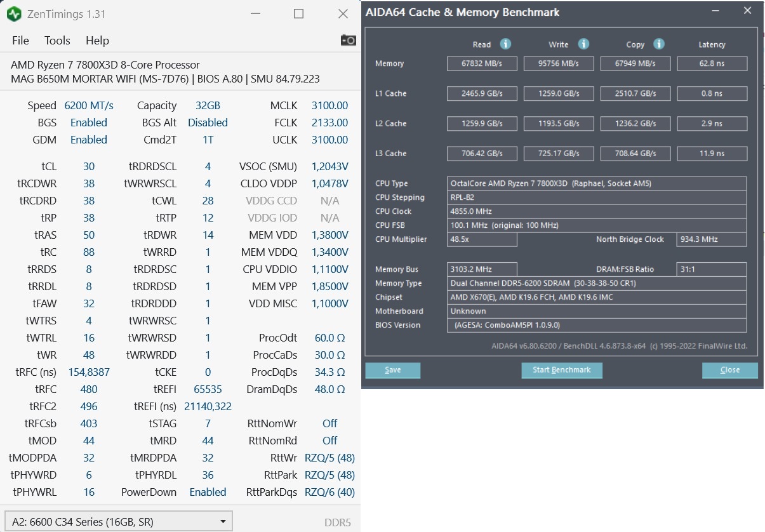Click the tCL value 30
Image resolution: width=765 pixels, height=532 pixels.
(89, 166)
